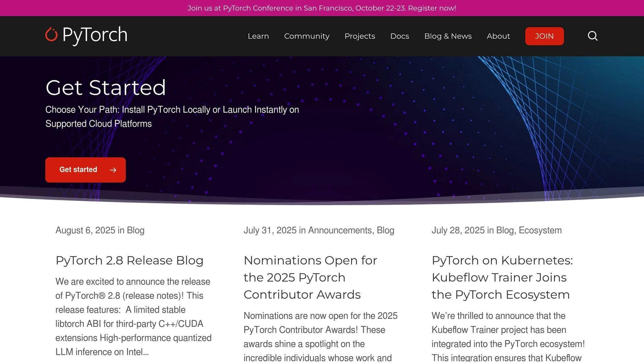The width and height of the screenshot is (644, 362).
Task: Open PyTorch on Kubernetes Kubeflow Trainer post
Action: tap(502, 277)
